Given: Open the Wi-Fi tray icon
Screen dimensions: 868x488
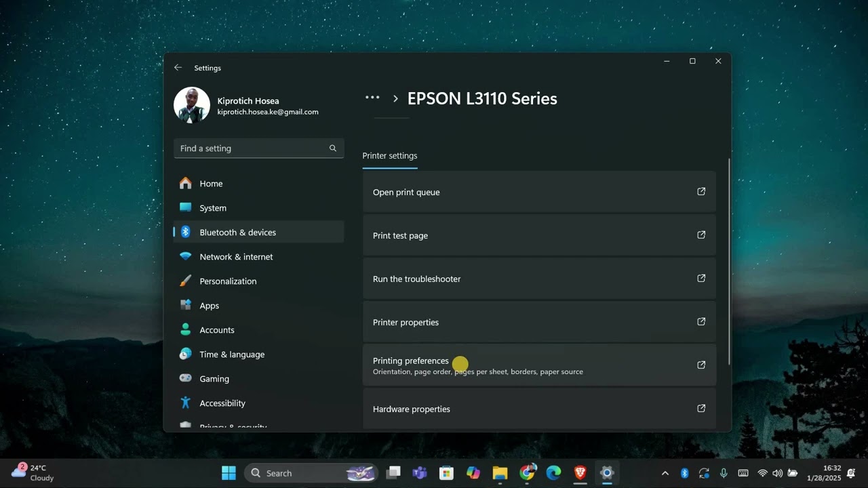Looking at the screenshot, I should (x=763, y=473).
